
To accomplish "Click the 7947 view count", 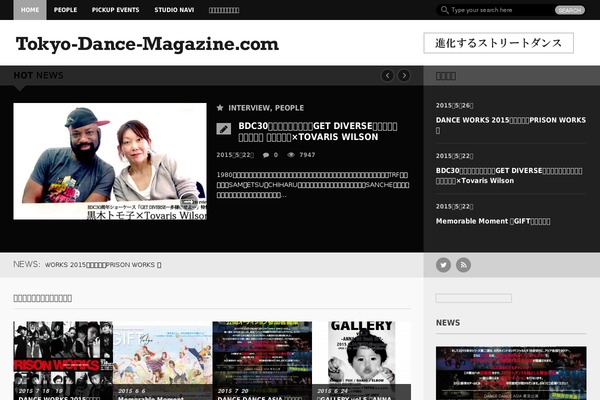I will coord(307,155).
